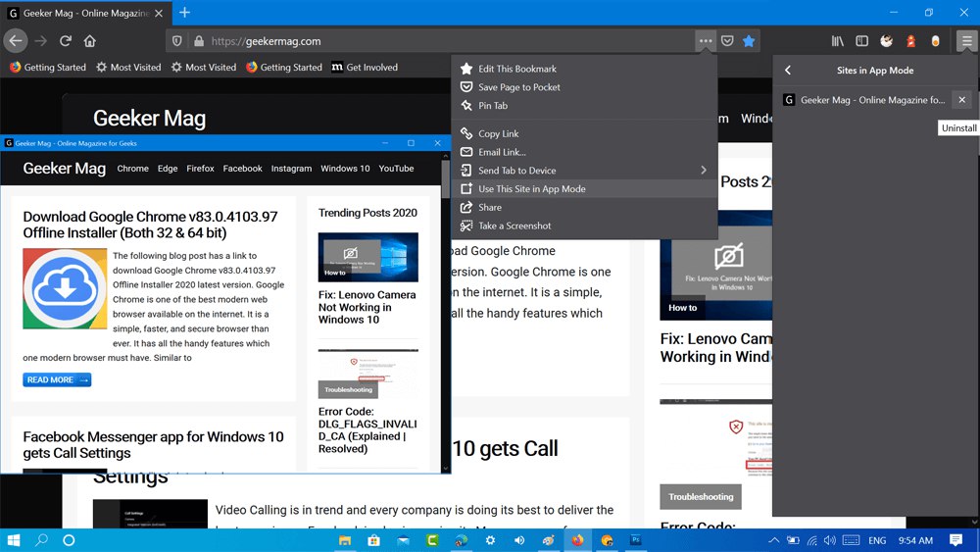This screenshot has width=980, height=552.
Task: Go back in Sites in App Mode panel
Action: (x=788, y=70)
